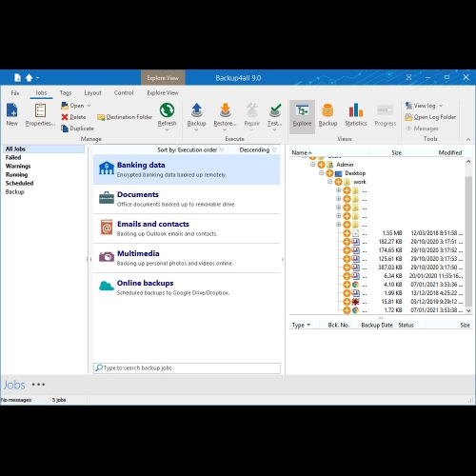Collapse the ribbon with the chevron
The image size is (476, 476).
pos(468,139)
